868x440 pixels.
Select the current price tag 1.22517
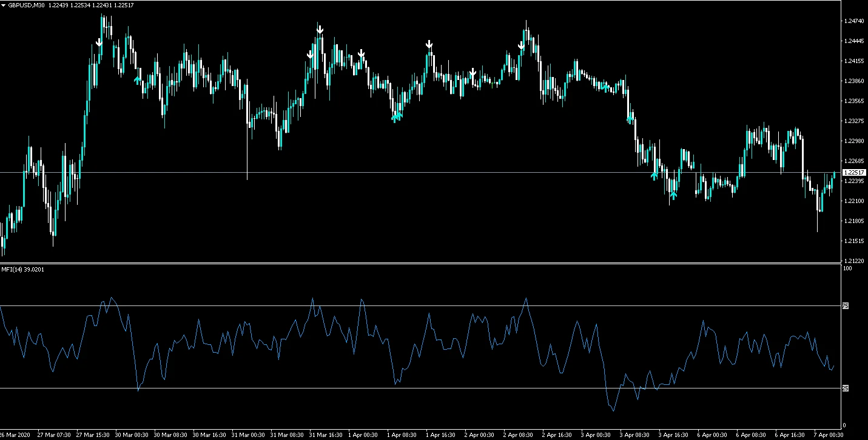click(x=854, y=173)
